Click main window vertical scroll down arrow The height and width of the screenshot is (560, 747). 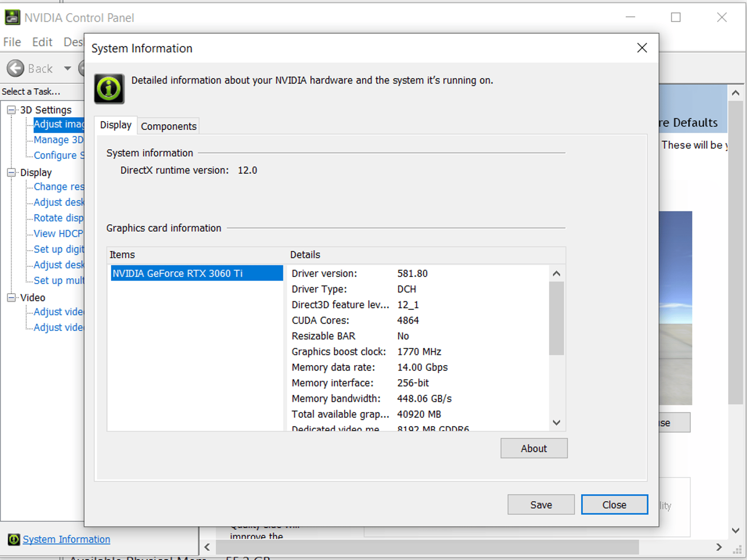click(x=736, y=530)
